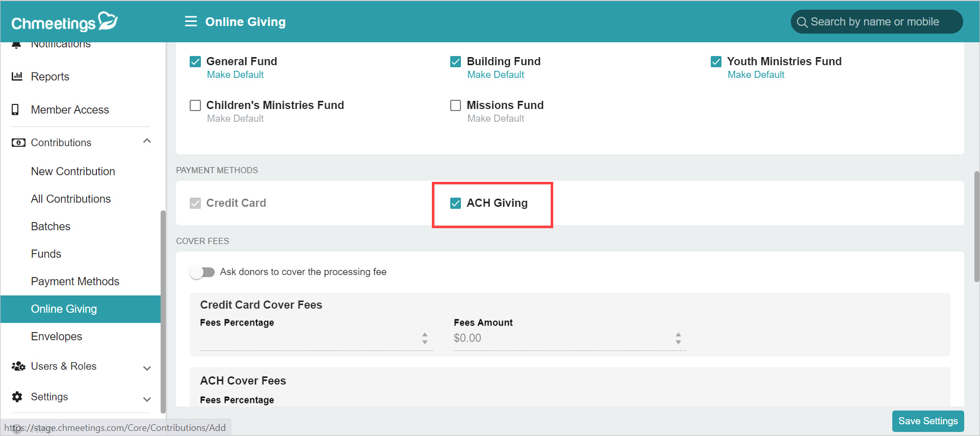Screen dimensions: 980x436
Task: Click the Credit Card checkbox
Action: tap(195, 203)
